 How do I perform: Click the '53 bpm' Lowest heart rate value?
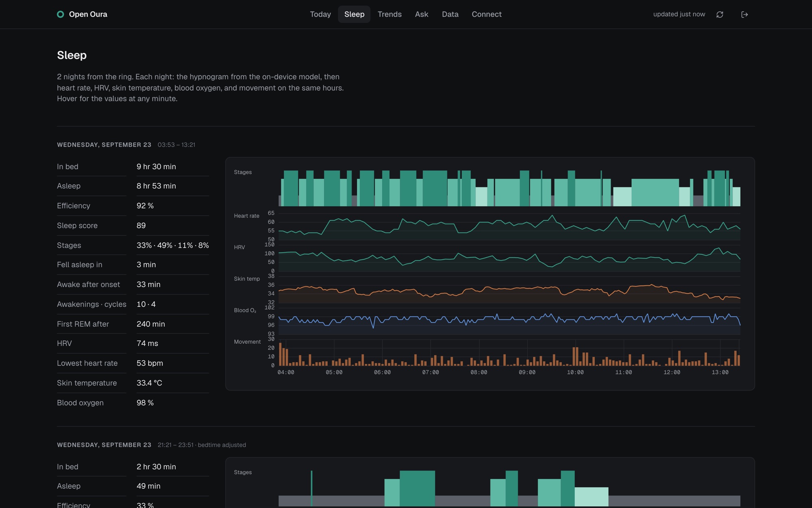click(x=150, y=363)
